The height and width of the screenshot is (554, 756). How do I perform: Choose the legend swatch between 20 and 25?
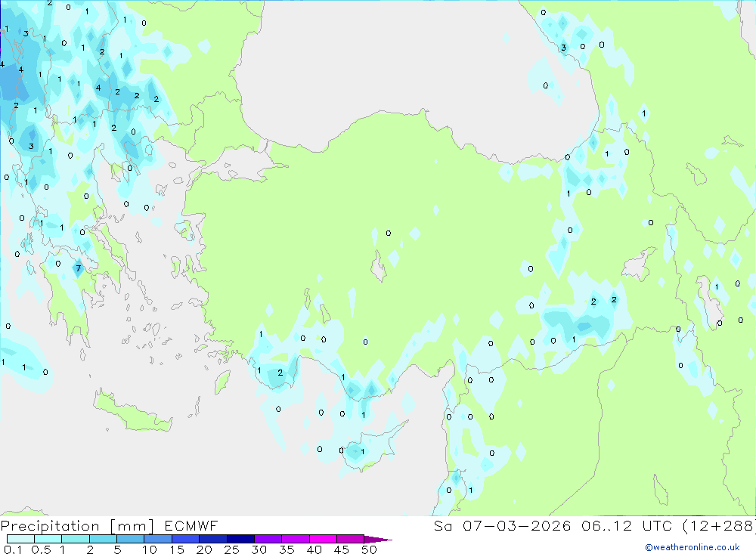coord(213,539)
